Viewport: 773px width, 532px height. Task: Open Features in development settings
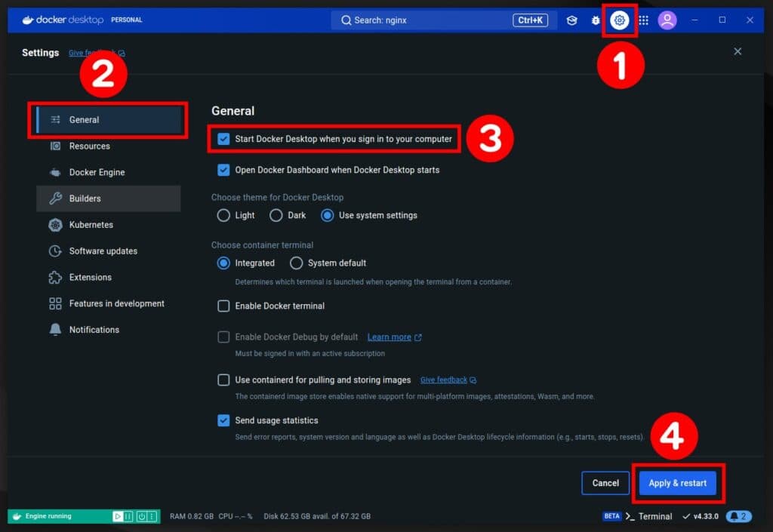pyautogui.click(x=109, y=303)
